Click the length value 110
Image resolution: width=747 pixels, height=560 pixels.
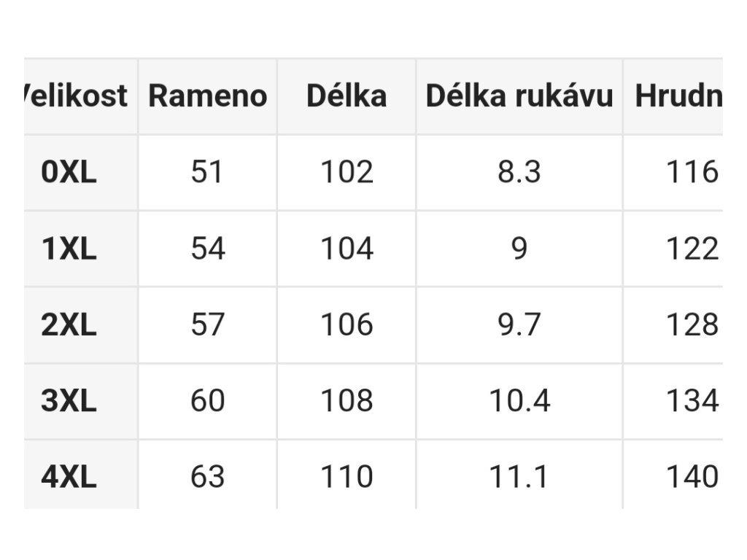click(347, 477)
